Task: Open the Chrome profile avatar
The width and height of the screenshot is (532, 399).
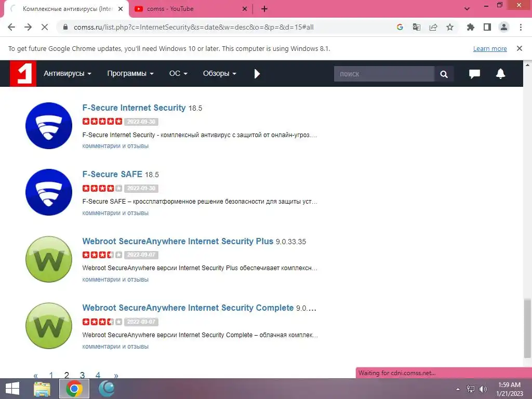Action: (504, 27)
